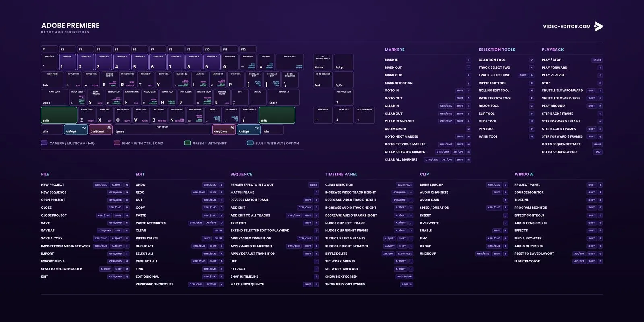
Task: Click the PgDn key on the keyboard diagram
Action: click(344, 80)
